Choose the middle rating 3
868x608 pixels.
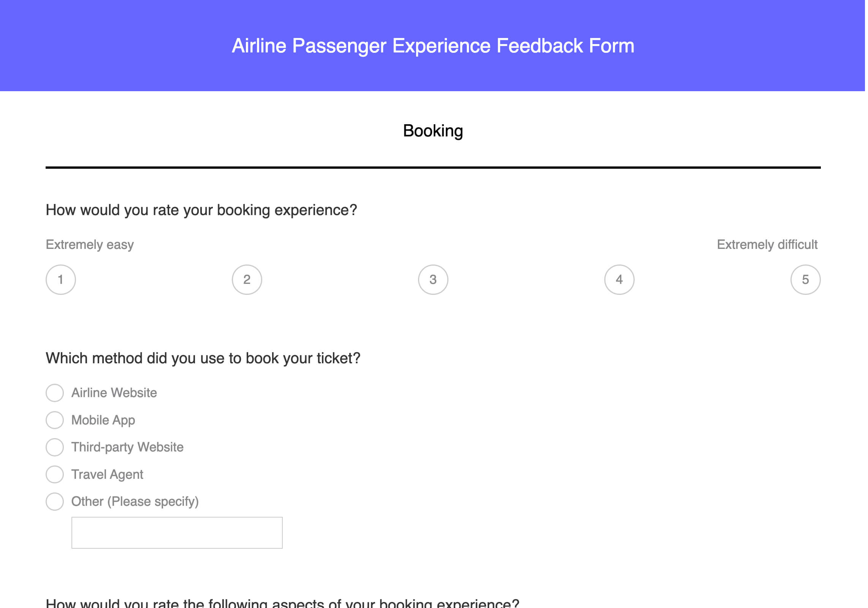433,279
